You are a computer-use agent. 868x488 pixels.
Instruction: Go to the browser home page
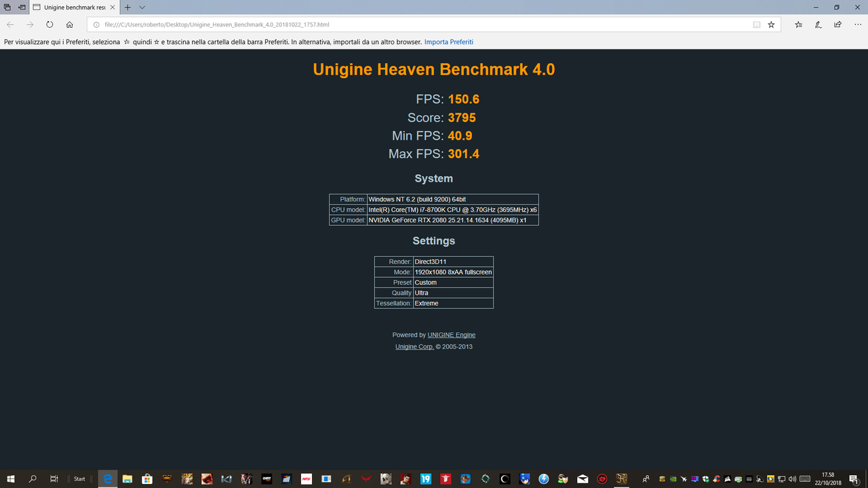[x=69, y=24]
